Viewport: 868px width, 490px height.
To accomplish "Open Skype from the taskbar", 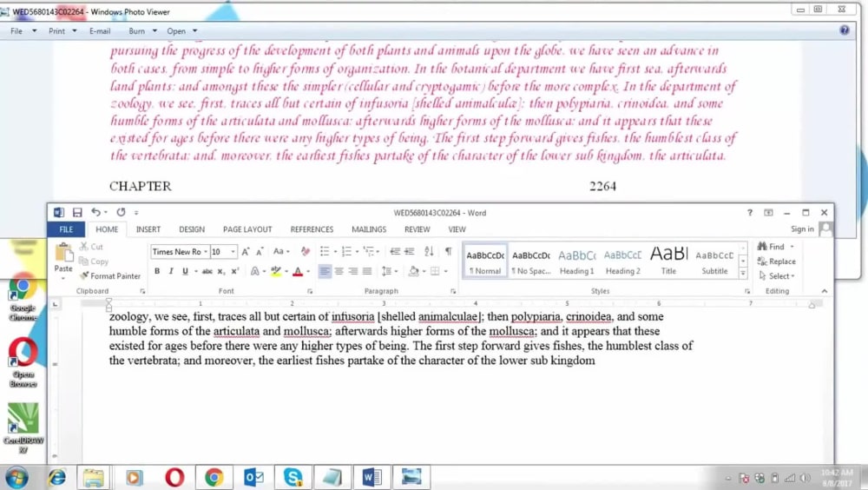I will pyautogui.click(x=293, y=477).
